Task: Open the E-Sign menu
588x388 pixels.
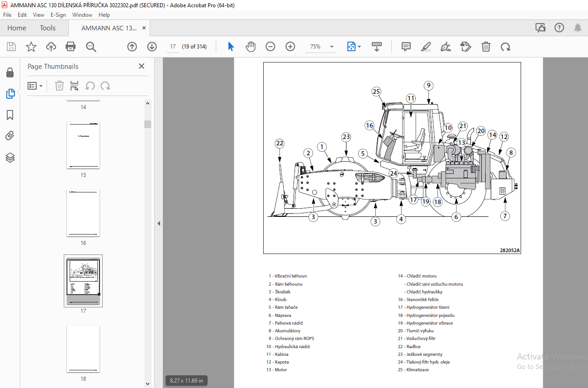Action: click(x=58, y=15)
